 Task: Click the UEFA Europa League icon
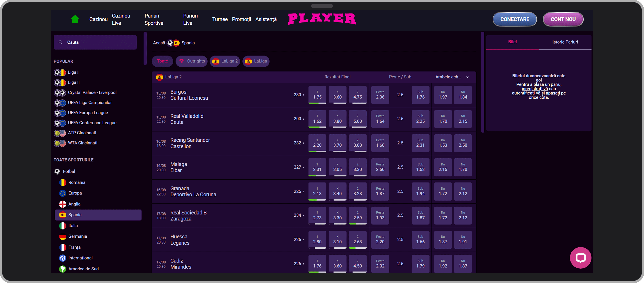(x=60, y=113)
